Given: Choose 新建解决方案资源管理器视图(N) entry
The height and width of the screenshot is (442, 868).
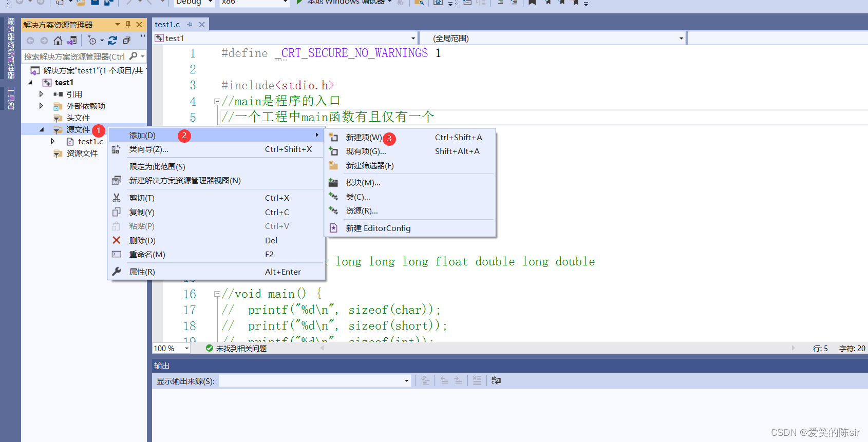Looking at the screenshot, I should pyautogui.click(x=216, y=180).
